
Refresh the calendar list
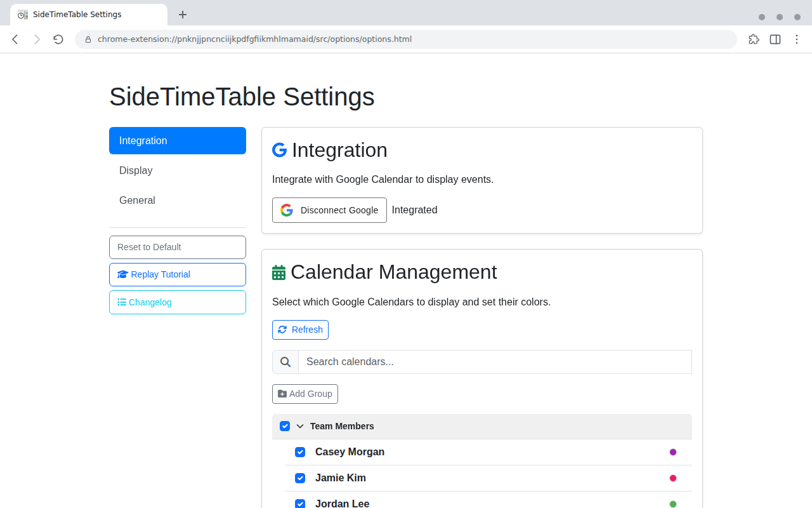pos(300,330)
